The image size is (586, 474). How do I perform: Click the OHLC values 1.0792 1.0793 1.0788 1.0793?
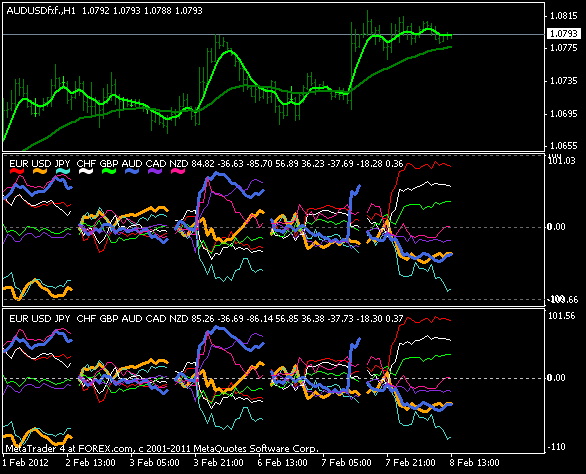tap(142, 11)
